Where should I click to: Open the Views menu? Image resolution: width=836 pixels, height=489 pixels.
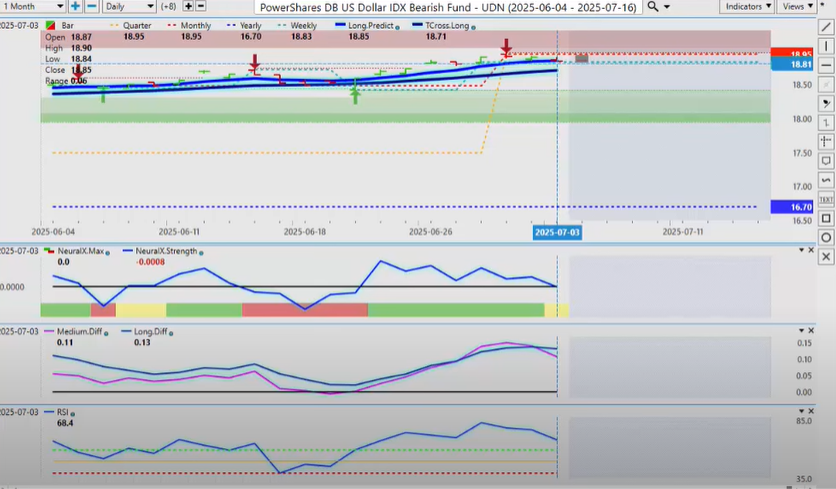(x=798, y=6)
